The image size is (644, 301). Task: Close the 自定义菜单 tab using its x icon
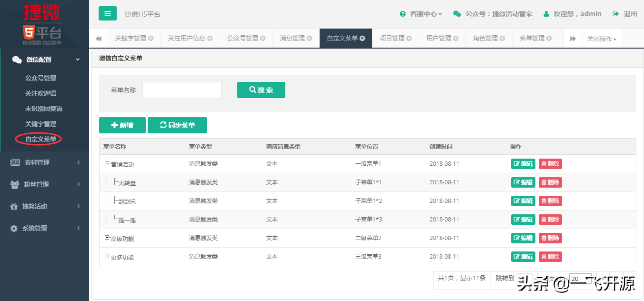click(x=362, y=39)
